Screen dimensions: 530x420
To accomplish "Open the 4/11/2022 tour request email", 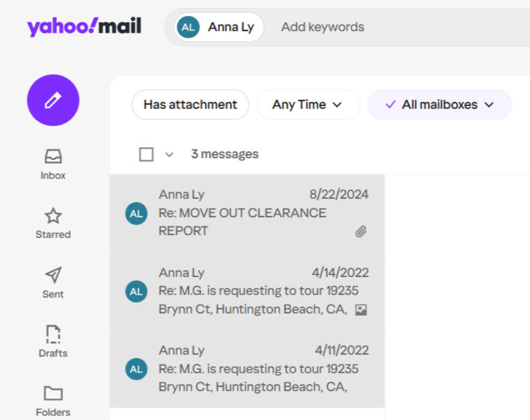I will tap(258, 369).
